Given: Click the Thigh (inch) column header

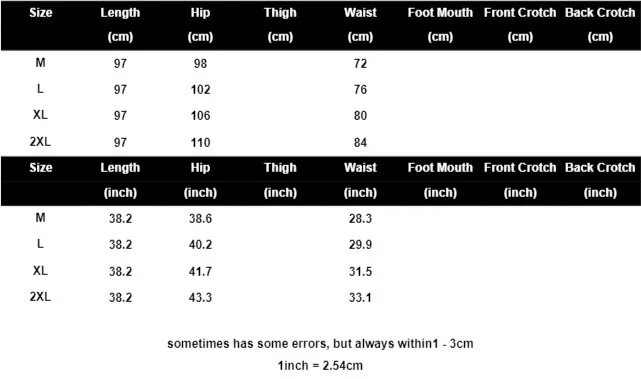Looking at the screenshot, I should tap(280, 180).
